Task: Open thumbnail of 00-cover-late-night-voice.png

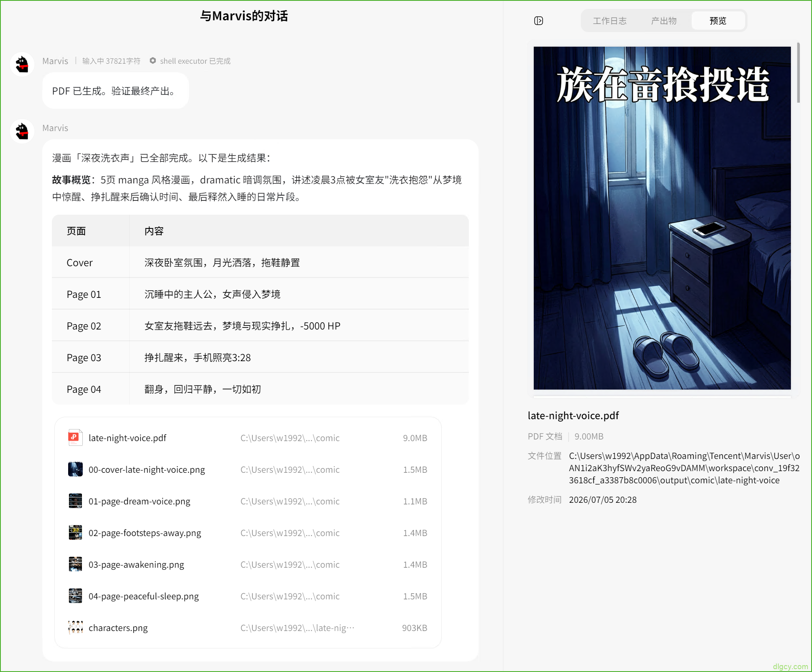Action: (x=75, y=469)
